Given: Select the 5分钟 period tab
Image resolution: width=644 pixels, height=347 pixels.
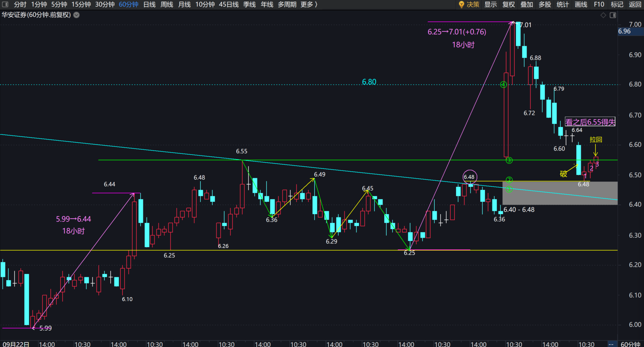Looking at the screenshot, I should [59, 5].
